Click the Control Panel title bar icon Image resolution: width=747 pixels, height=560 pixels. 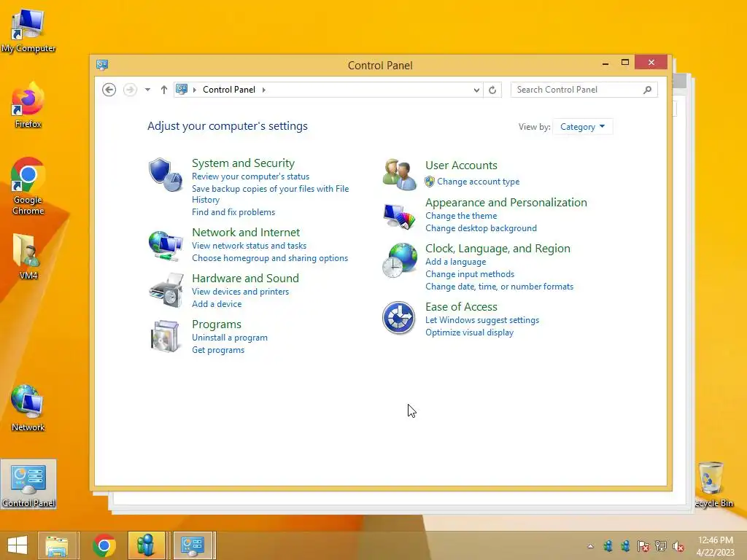coord(102,65)
